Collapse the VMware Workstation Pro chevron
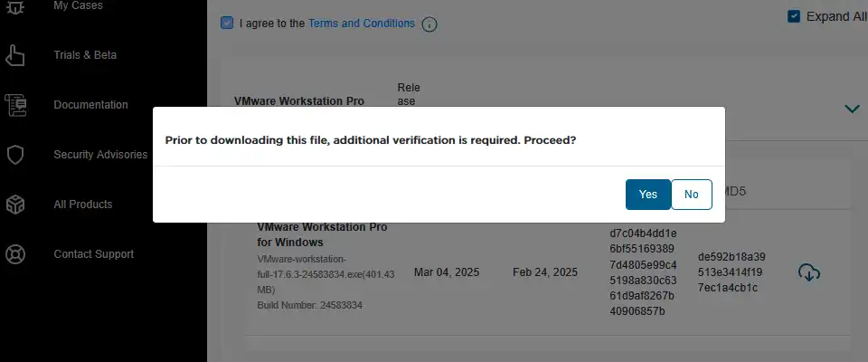 pyautogui.click(x=852, y=108)
